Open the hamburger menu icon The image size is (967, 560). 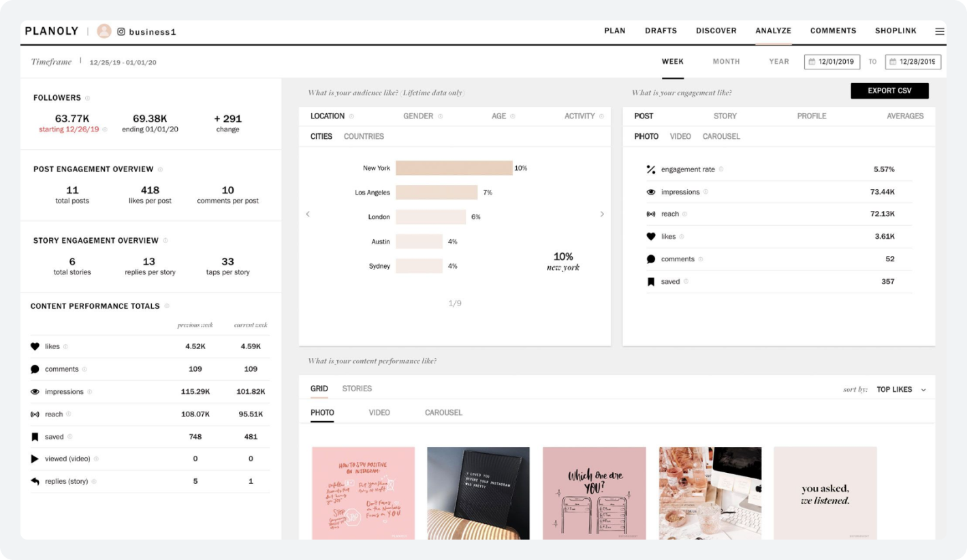(940, 31)
